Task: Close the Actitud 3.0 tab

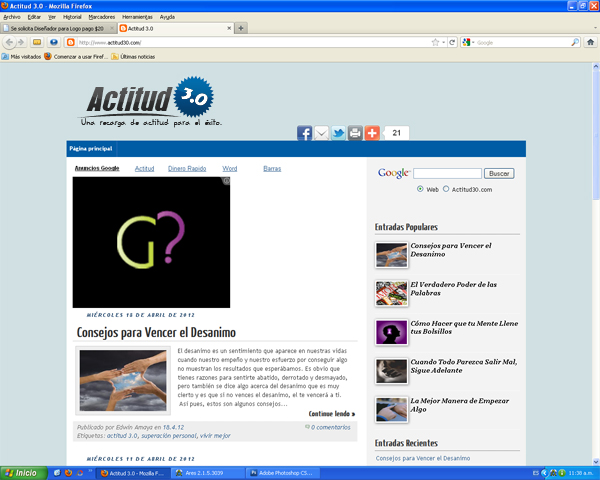Action: pyautogui.click(x=229, y=28)
